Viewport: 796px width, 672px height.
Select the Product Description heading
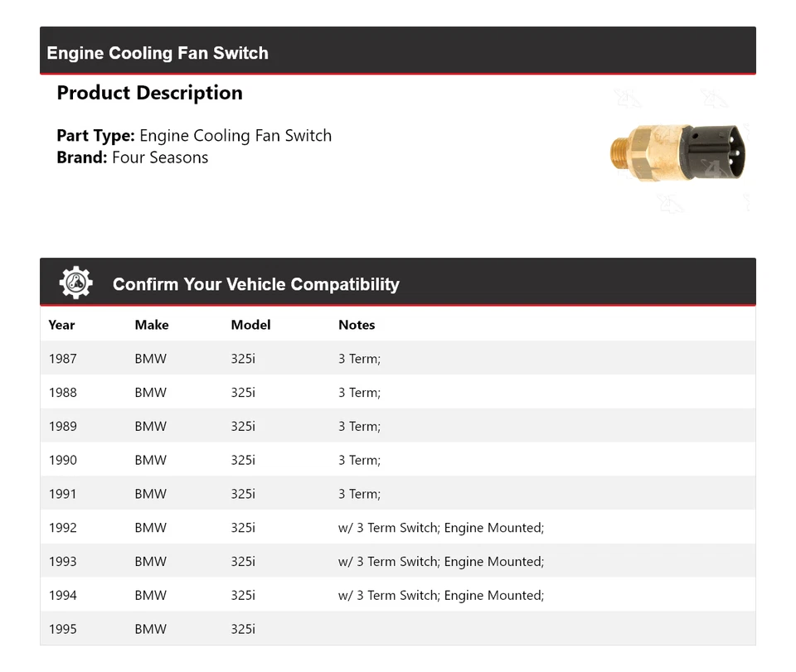tap(149, 93)
